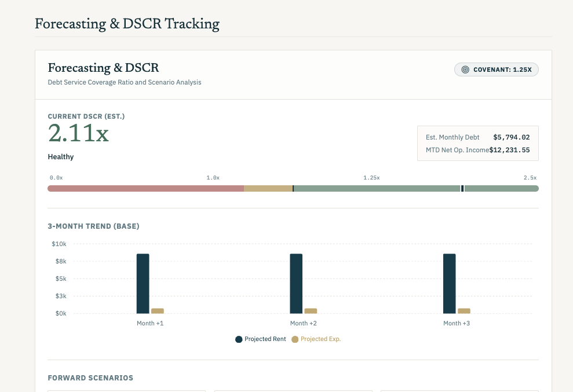Image resolution: width=573 pixels, height=392 pixels.
Task: Select the Month +3 Projected Rent bar
Action: [x=450, y=284]
